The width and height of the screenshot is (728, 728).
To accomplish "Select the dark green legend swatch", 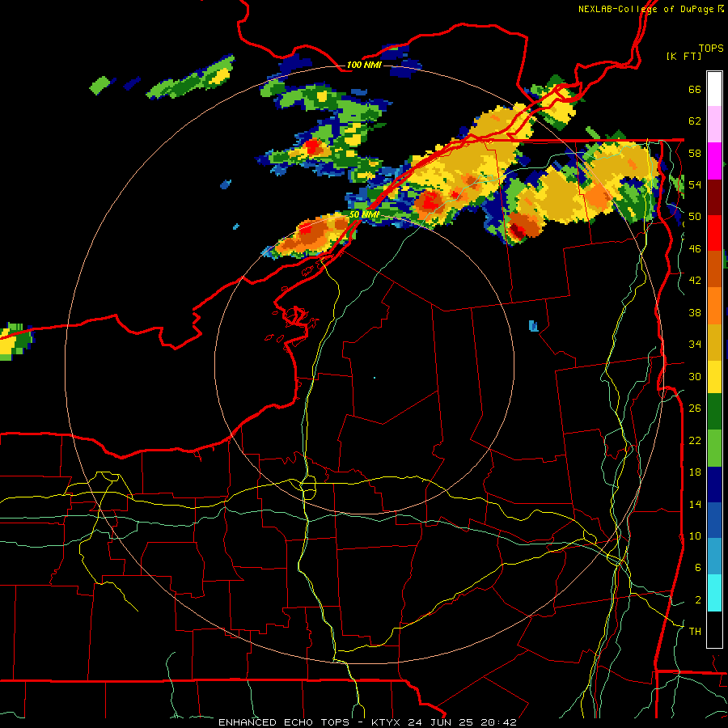I will (714, 412).
